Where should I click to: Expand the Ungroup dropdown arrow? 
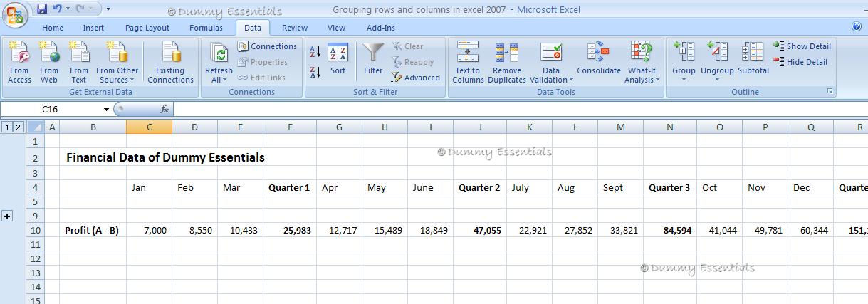pos(717,80)
